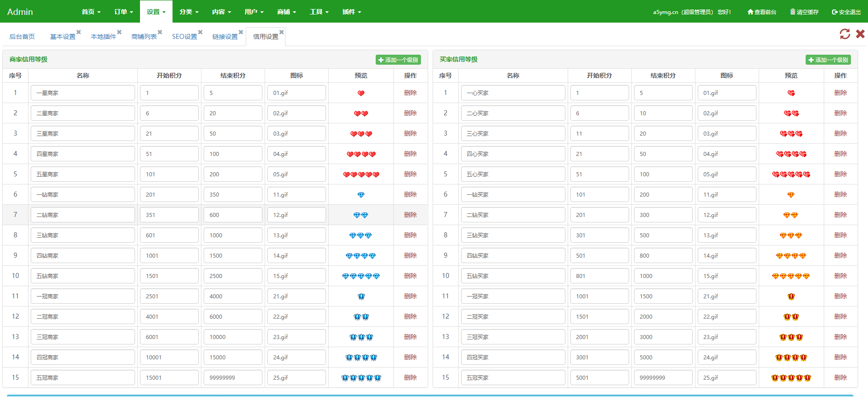868x410 pixels.
Task: Click the 查看前台 home icon link
Action: tap(762, 12)
